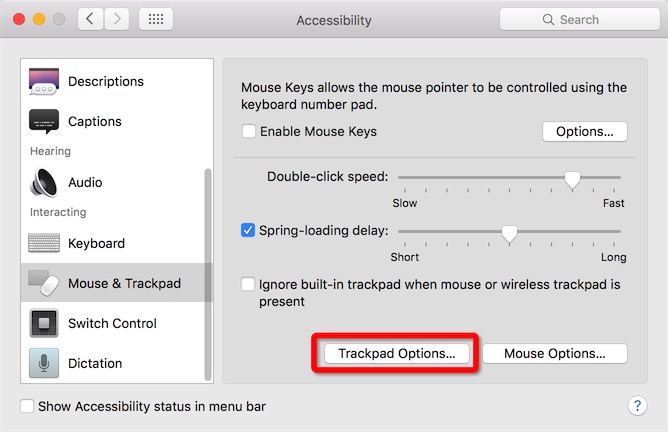
Task: Go back with the left arrow button
Action: (x=90, y=19)
